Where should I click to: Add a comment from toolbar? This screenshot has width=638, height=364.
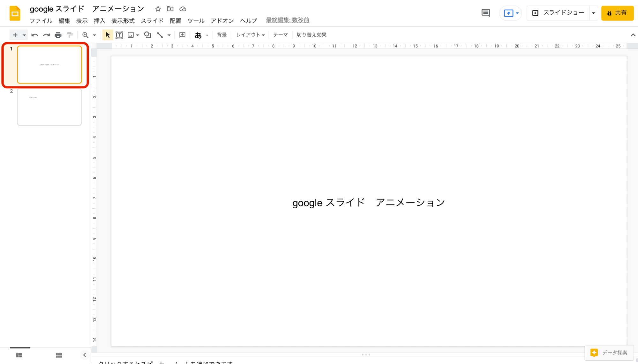(182, 35)
